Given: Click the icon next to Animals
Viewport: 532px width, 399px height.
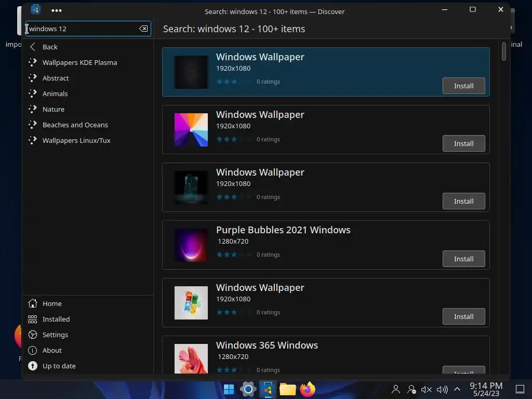Looking at the screenshot, I should click(x=33, y=94).
